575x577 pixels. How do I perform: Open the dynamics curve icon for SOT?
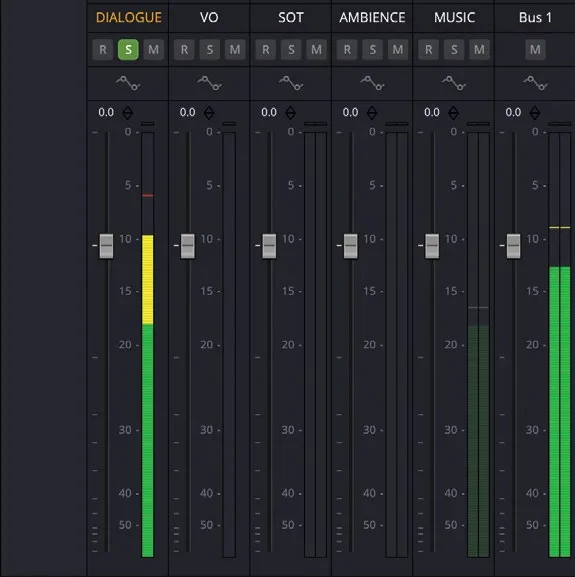[x=291, y=83]
